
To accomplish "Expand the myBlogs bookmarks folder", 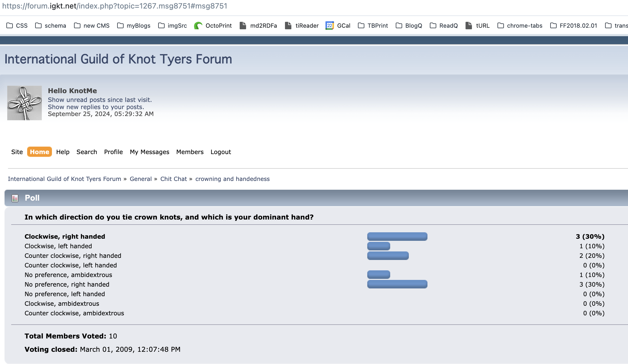I will [134, 26].
